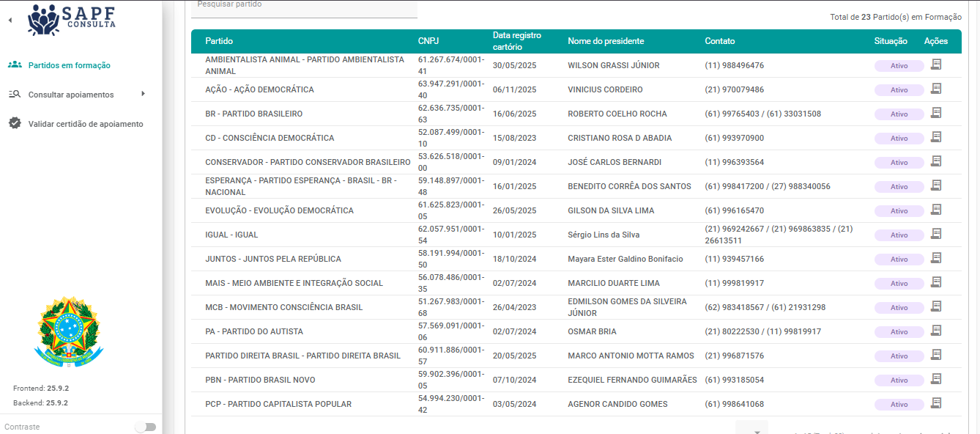980x434 pixels.
Task: Open action icon for IGUAL party row
Action: pyautogui.click(x=935, y=234)
